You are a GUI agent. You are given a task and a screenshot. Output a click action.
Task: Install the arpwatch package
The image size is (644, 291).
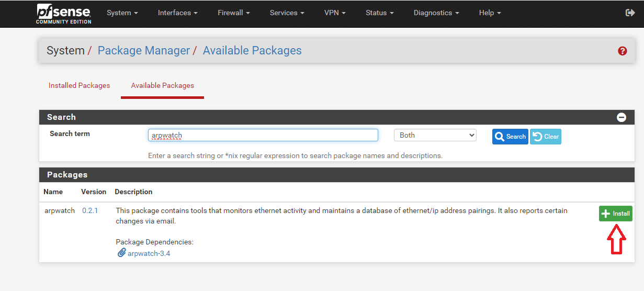coord(616,214)
